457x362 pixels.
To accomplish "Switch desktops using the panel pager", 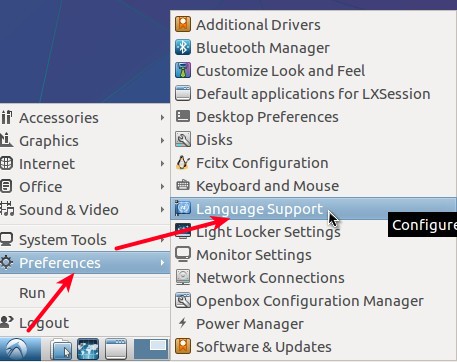I will [151, 349].
